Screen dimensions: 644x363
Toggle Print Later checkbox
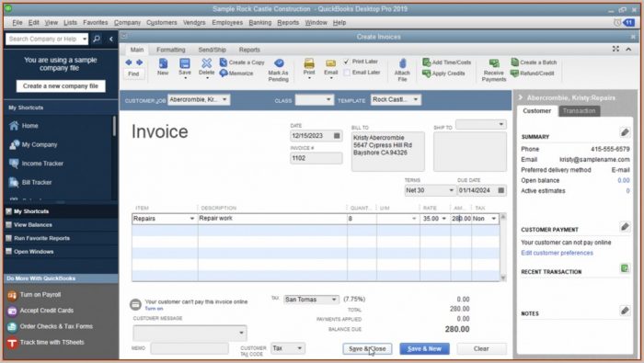[347, 62]
